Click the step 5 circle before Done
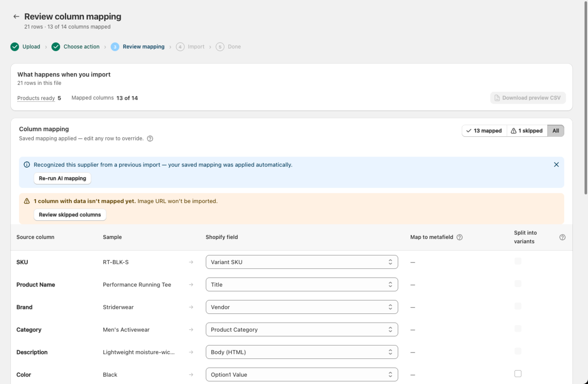This screenshot has height=384, width=588. coord(220,47)
